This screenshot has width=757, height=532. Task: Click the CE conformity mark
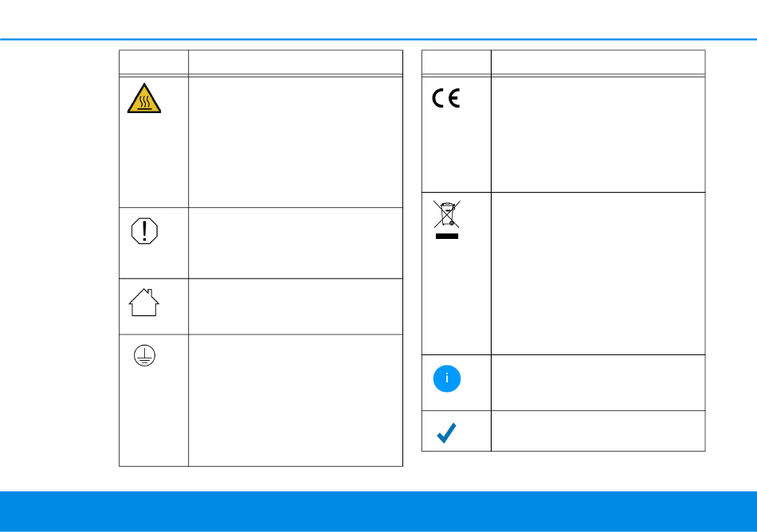pyautogui.click(x=446, y=98)
